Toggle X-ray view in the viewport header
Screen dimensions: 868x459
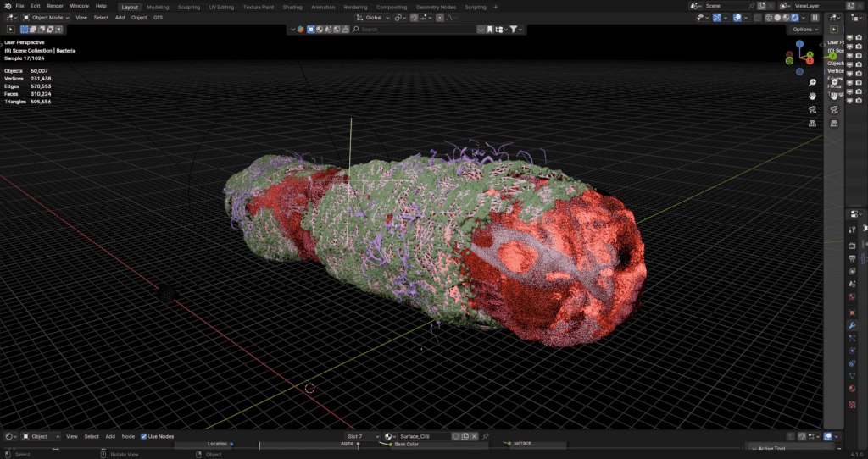pos(756,17)
